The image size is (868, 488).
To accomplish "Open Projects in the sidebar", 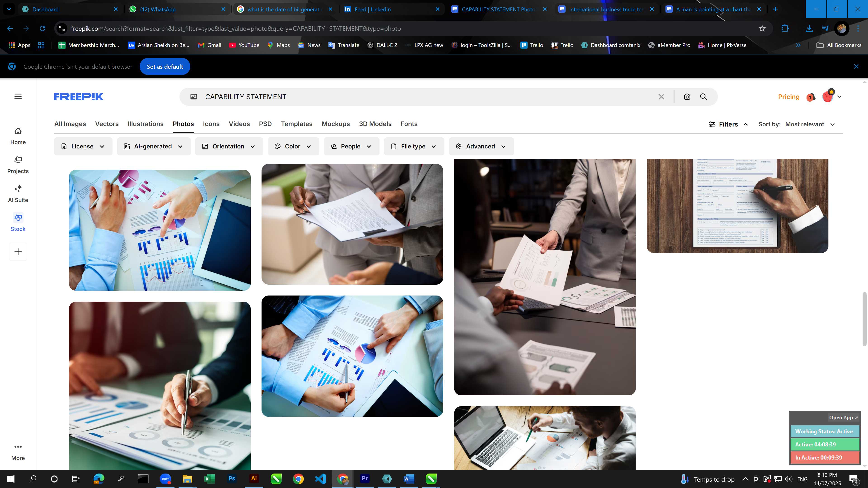I will point(18,165).
